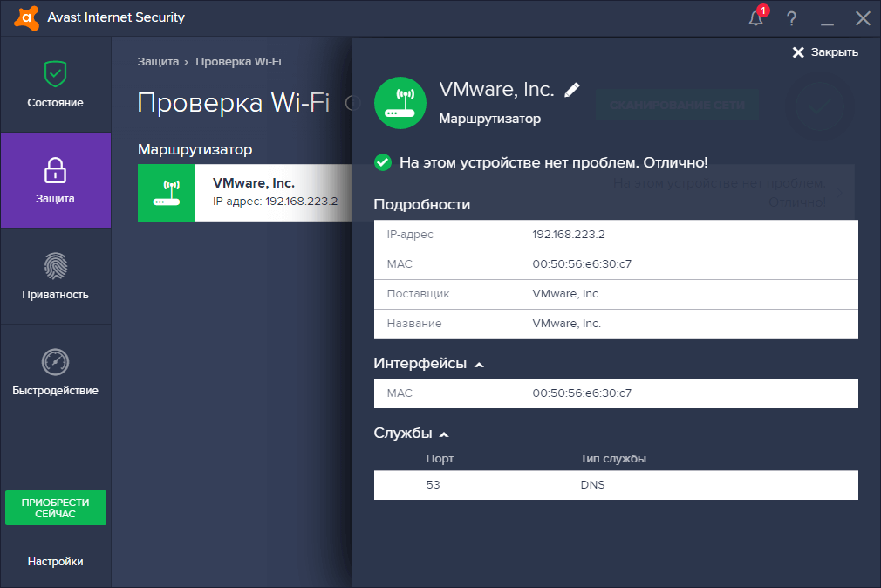Expand details via the info icon near Проверка Wi-Fi title
This screenshot has height=588, width=881.
[353, 103]
